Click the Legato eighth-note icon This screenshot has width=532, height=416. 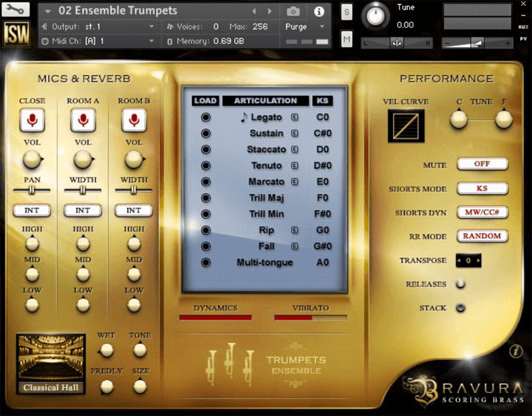tap(244, 117)
